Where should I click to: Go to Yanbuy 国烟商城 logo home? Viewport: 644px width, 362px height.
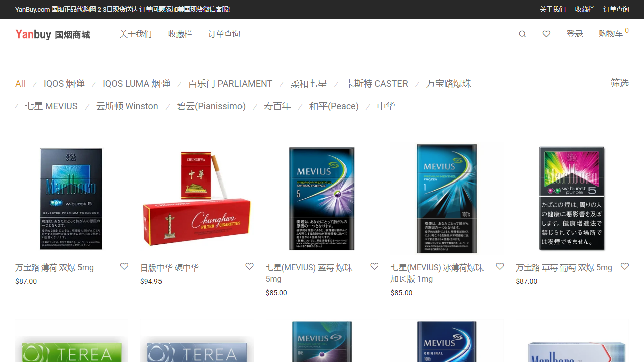tap(52, 34)
